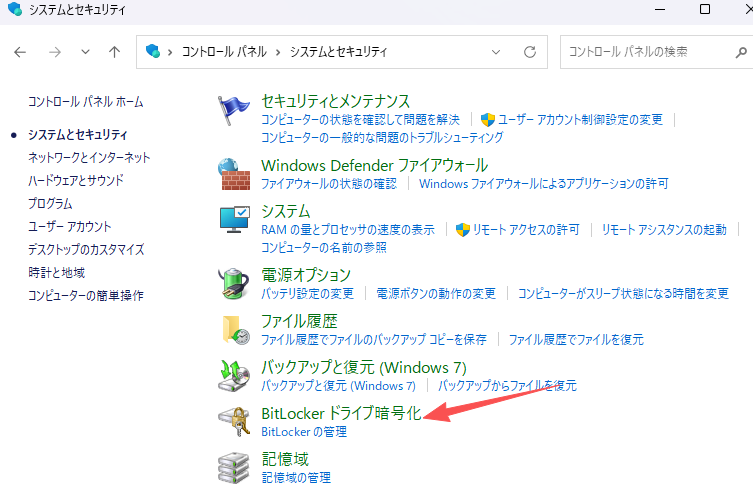Viewport: 753px width, 485px height.
Task: Click ファイアウォールの状態の確認 link
Action: 329,184
